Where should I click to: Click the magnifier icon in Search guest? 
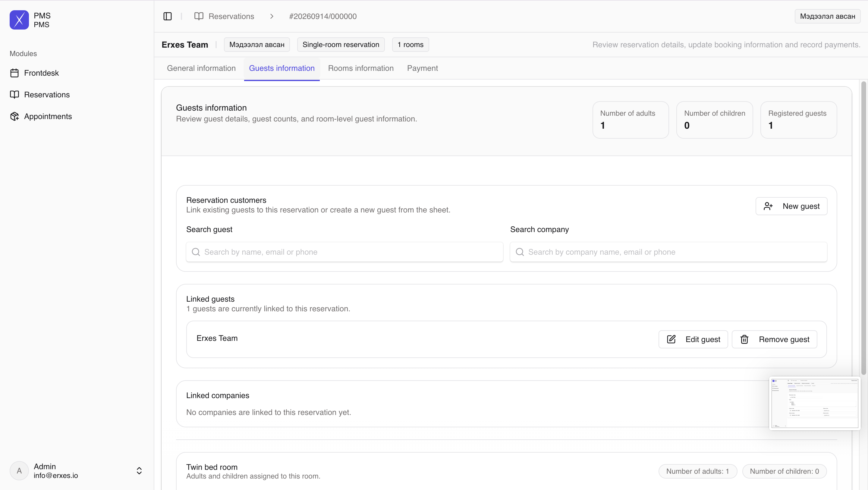coord(196,252)
